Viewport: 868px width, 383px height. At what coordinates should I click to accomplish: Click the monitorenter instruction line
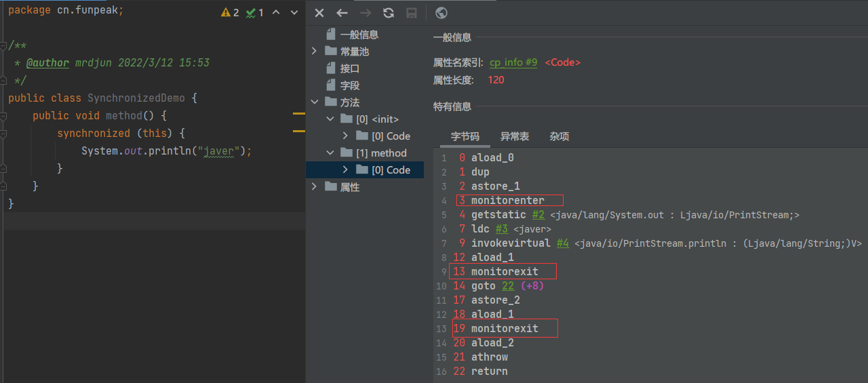tap(508, 201)
